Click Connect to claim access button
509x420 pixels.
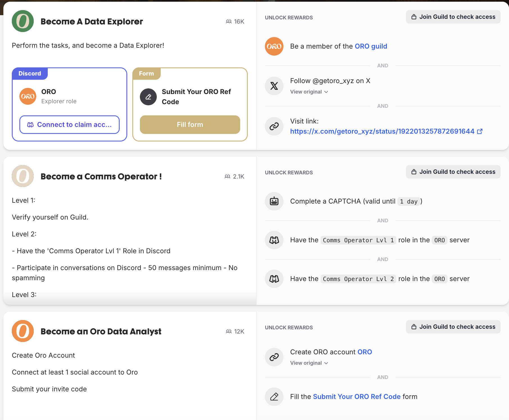69,125
